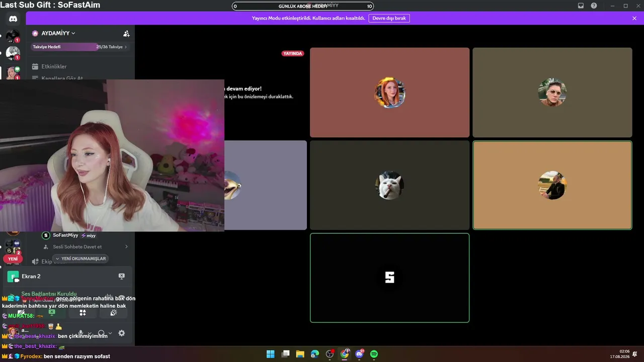Open the inbox icon in the title bar
Image resolution: width=644 pixels, height=362 pixels.
pos(581,6)
